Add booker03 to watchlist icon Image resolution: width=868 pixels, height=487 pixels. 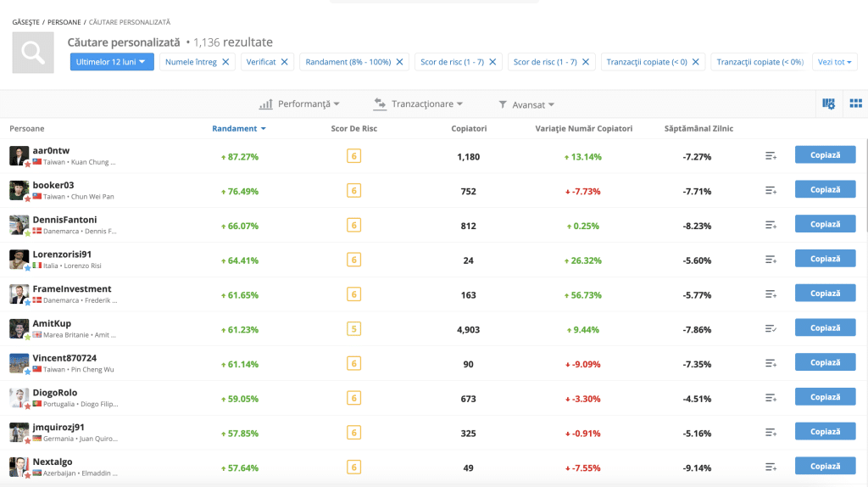pos(771,191)
